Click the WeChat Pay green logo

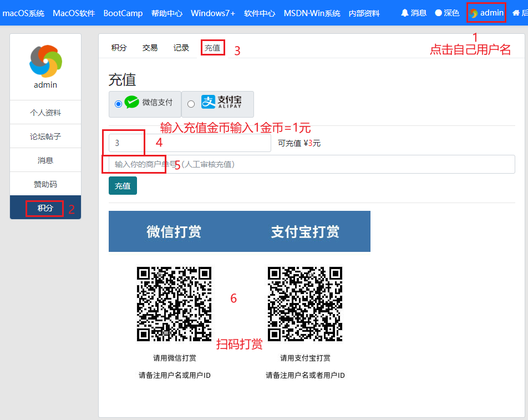[132, 102]
